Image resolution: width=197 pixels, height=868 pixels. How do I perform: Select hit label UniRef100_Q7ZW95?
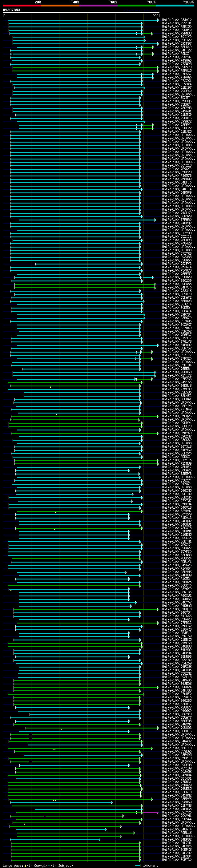pos(177,64)
